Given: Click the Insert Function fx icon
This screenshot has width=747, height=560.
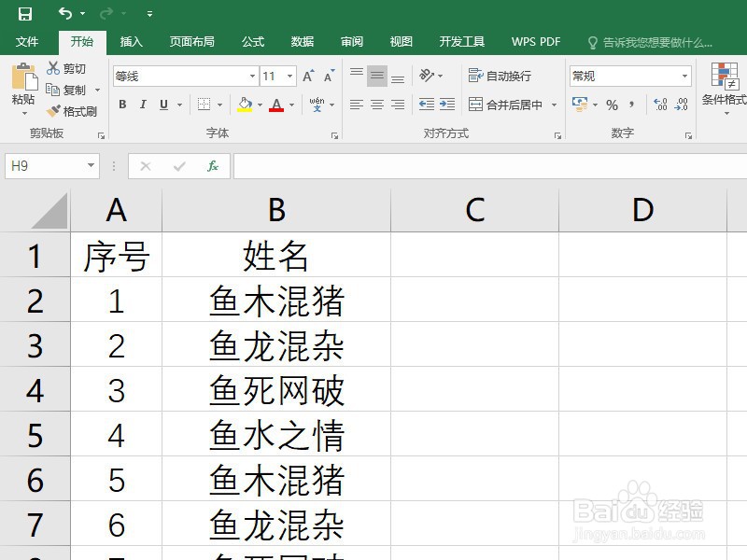Looking at the screenshot, I should click(212, 165).
